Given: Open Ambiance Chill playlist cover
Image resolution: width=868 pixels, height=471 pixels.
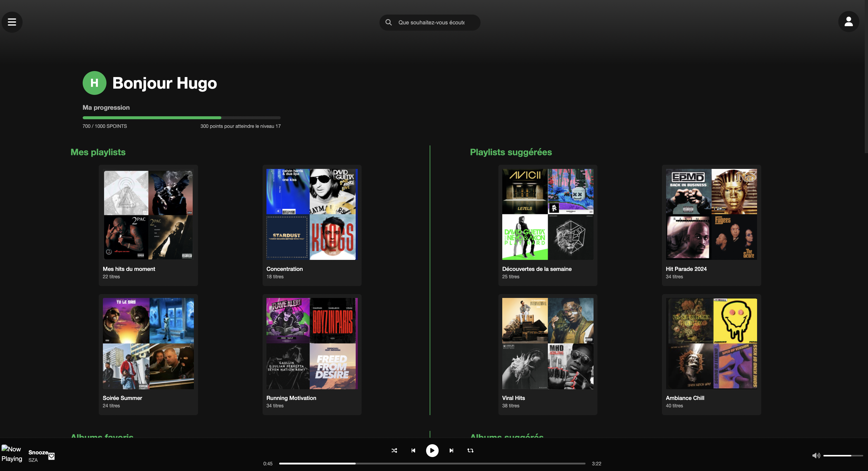Looking at the screenshot, I should click(x=711, y=343).
